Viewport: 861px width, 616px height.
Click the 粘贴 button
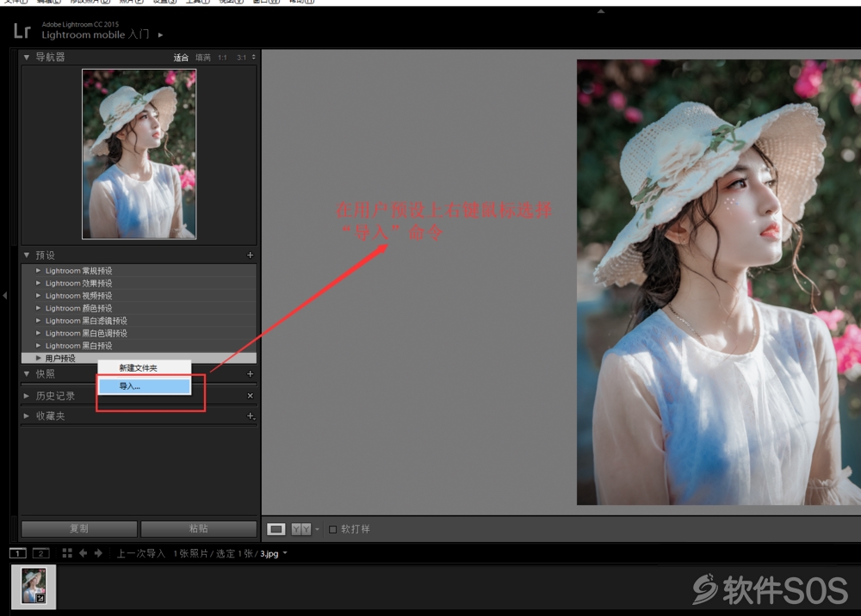[199, 529]
